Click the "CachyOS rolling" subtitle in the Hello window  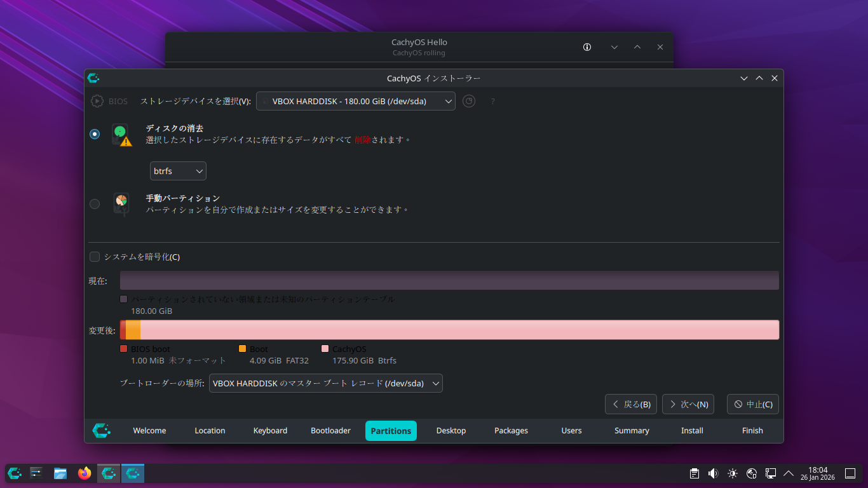pyautogui.click(x=419, y=53)
